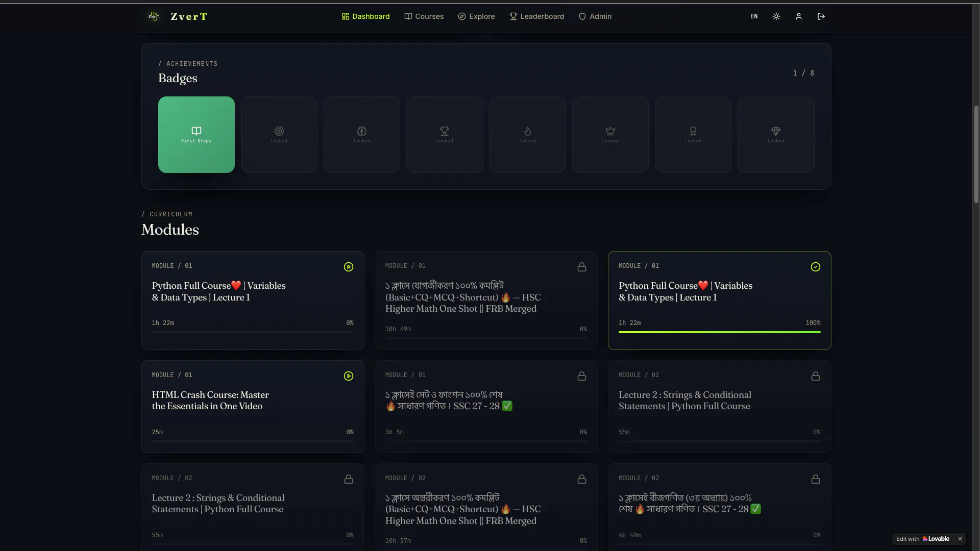Select the First Steps badge
The width and height of the screenshot is (980, 551).
point(197,135)
